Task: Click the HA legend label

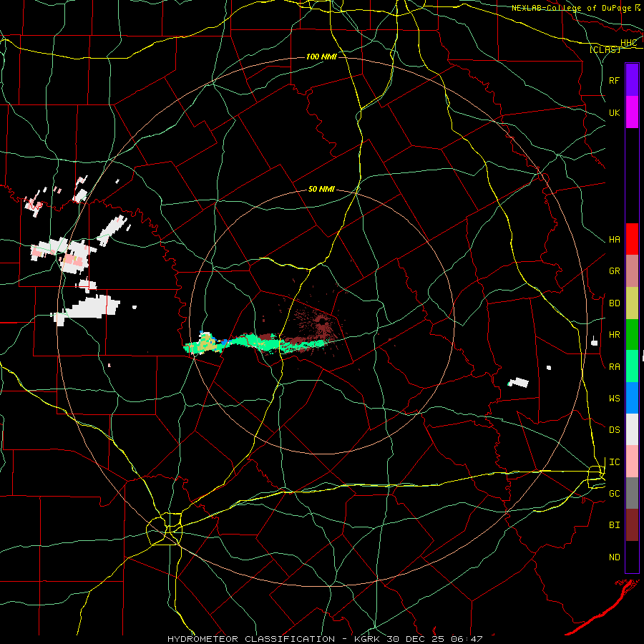Action: pyautogui.click(x=614, y=239)
